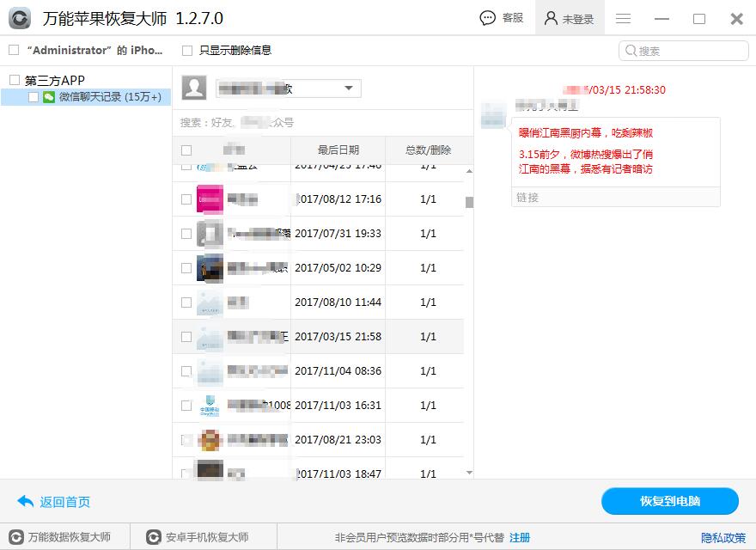Click the magnifier icon in search box
Screen dimensions: 756x550
(631, 50)
